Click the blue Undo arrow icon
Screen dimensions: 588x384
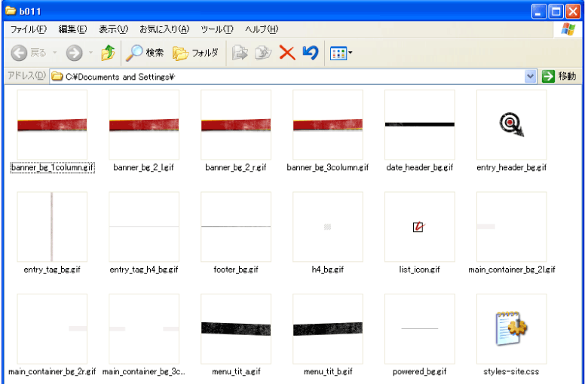click(x=311, y=53)
